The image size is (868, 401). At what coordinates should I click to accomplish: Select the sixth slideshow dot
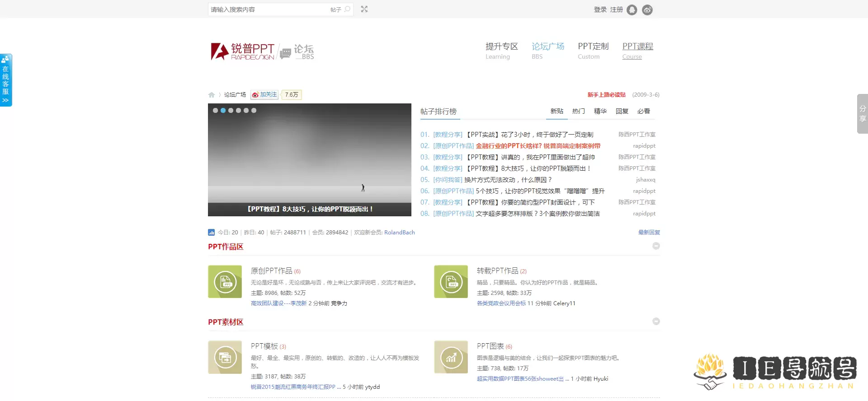[254, 110]
